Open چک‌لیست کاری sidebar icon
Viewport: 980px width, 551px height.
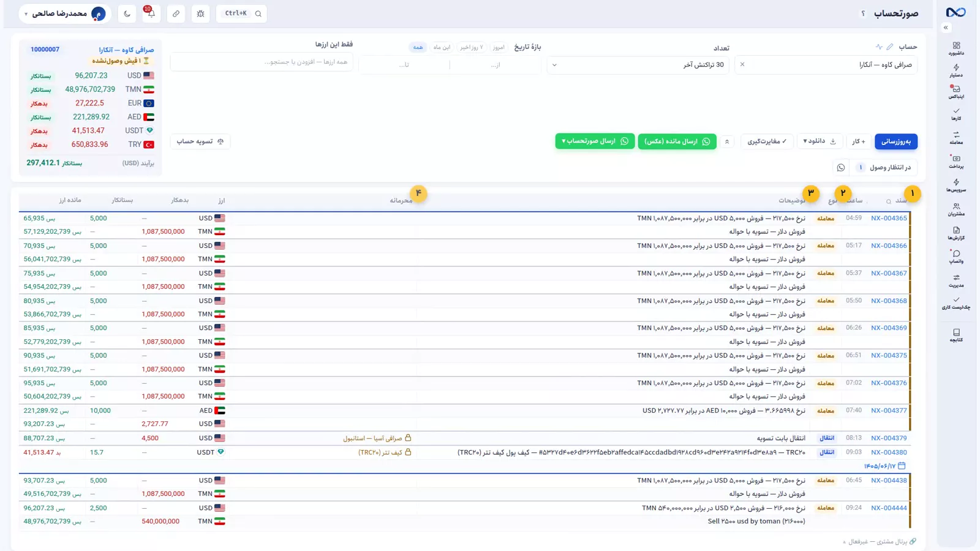(x=956, y=303)
